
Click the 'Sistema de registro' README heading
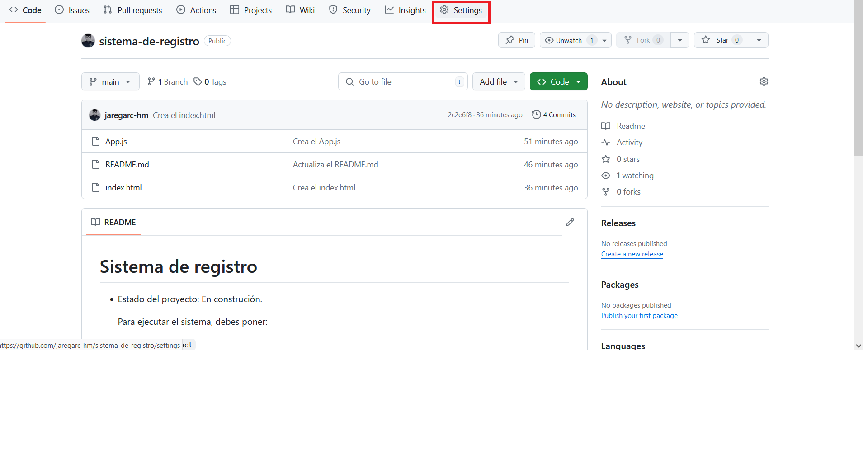pos(179,267)
